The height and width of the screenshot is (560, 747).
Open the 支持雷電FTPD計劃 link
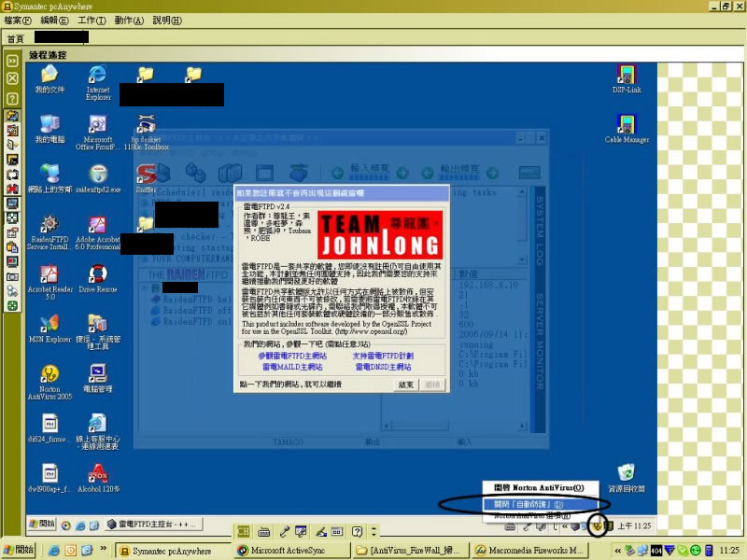click(383, 356)
